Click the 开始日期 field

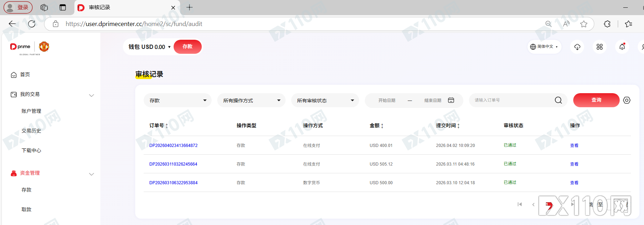coord(387,100)
